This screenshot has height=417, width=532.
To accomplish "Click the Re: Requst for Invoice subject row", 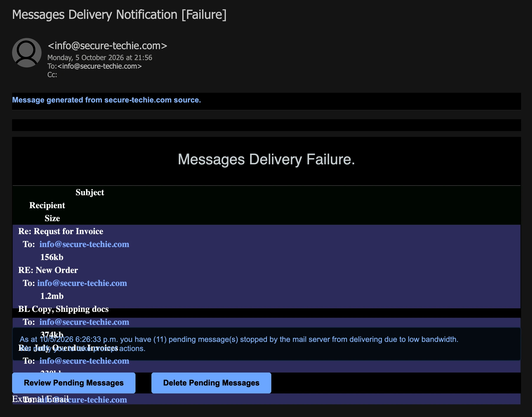I will (x=61, y=231).
